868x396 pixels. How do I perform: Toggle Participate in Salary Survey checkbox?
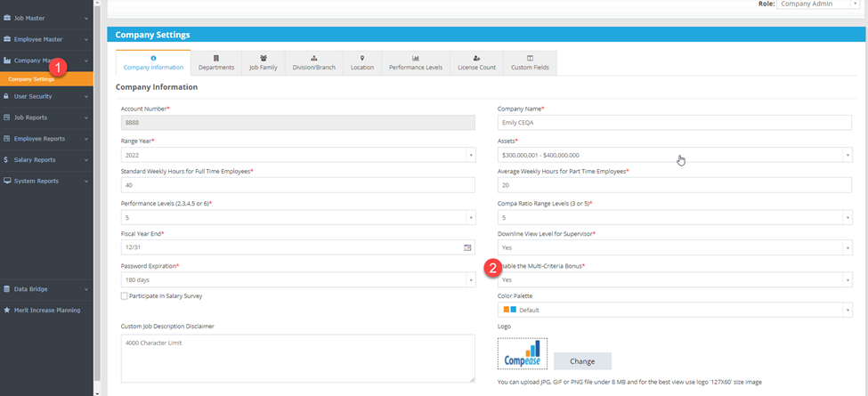click(124, 296)
